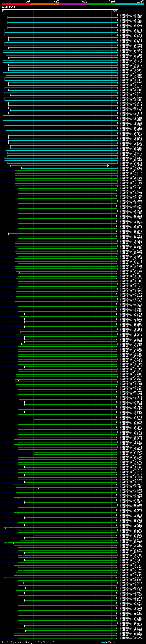146x644 pixels.
Task: Select the label UniRef100_B1NA42
Action: pyautogui.click(x=131, y=625)
